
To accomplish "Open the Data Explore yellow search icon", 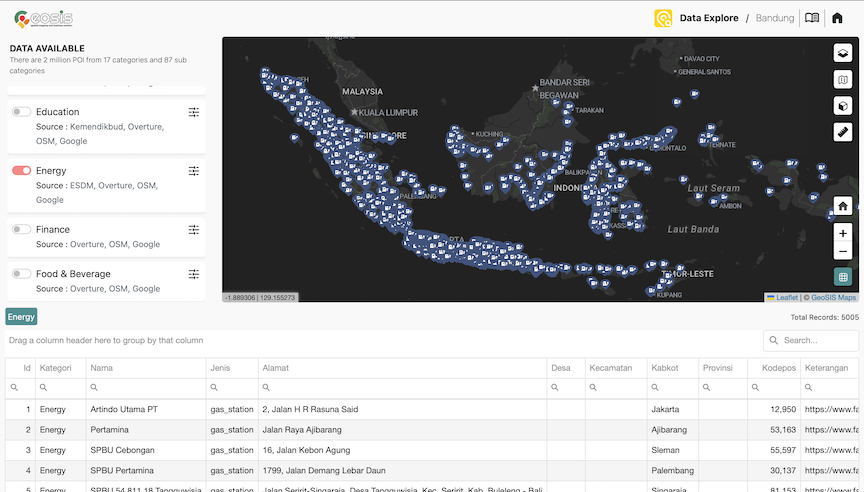I will point(663,18).
